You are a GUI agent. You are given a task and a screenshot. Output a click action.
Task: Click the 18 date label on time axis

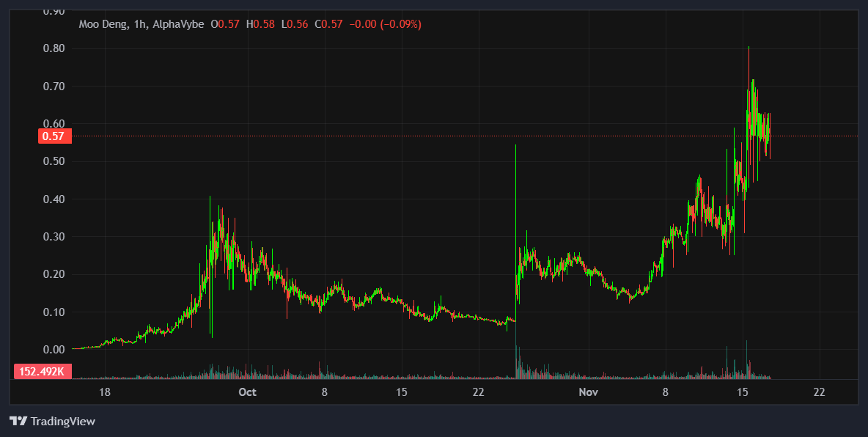tap(105, 392)
